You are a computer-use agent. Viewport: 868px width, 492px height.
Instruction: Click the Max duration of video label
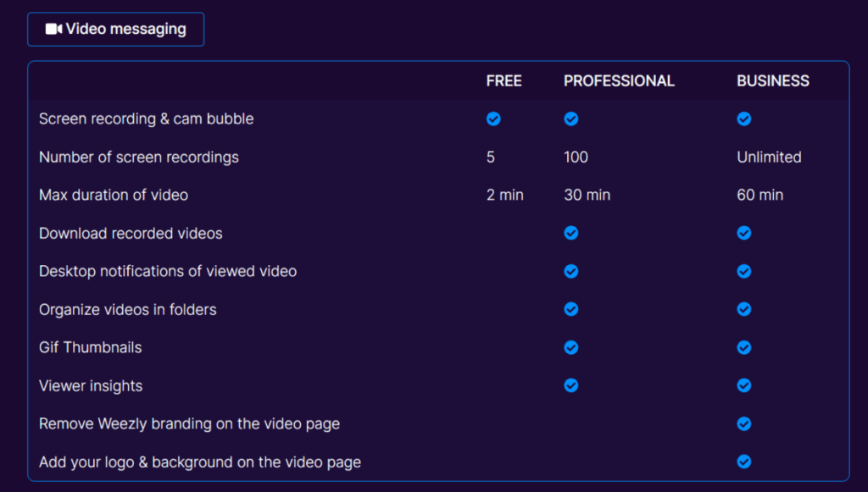click(x=114, y=196)
